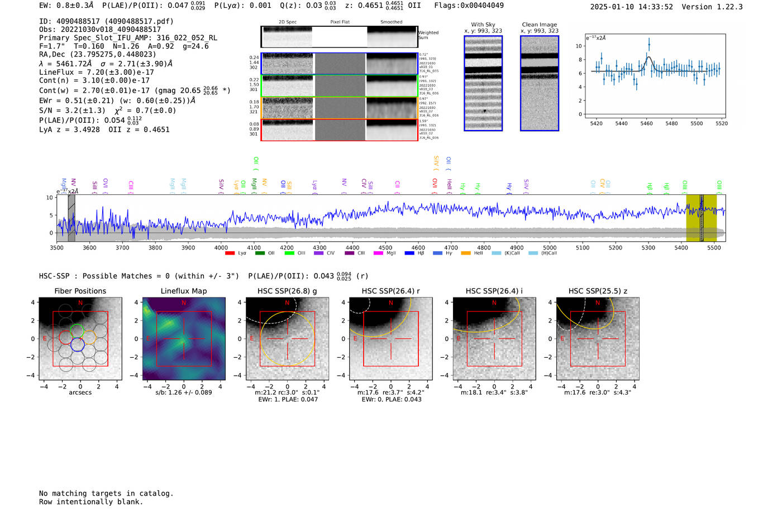Click the Lyα red legend swatch
This screenshot has height=532, width=782.
(x=230, y=253)
